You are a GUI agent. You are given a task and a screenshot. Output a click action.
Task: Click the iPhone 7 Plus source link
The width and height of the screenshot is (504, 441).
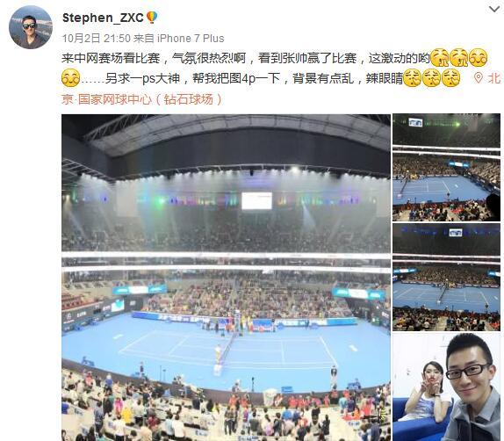coord(191,39)
